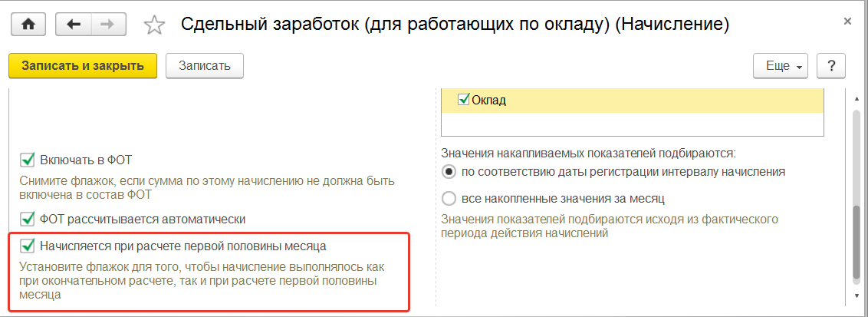
Task: Toggle ФОТ рассчитывается автоматически checkbox
Action: pos(28,220)
